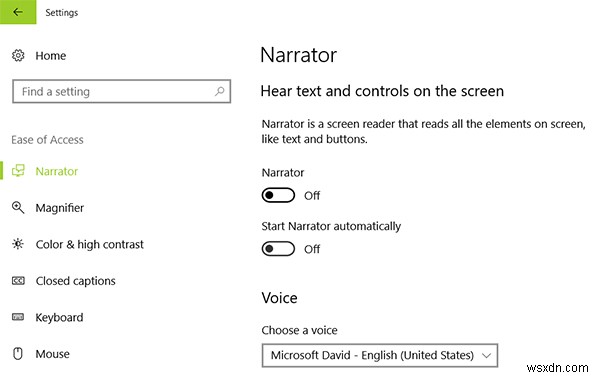The width and height of the screenshot is (600, 378).
Task: Go back with the green arrow button
Action: [18, 12]
